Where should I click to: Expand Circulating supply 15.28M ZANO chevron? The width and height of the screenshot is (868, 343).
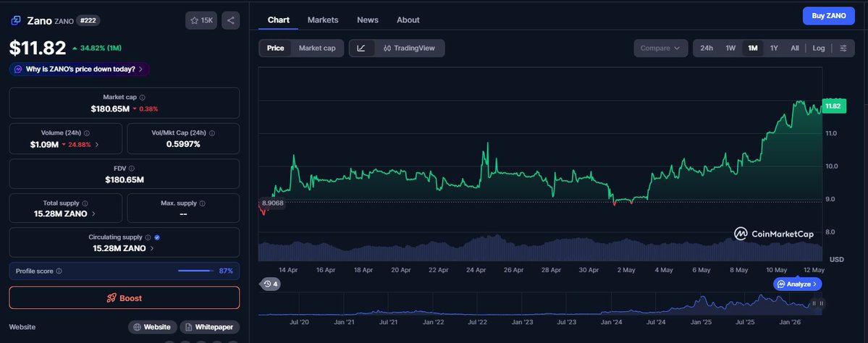click(152, 248)
